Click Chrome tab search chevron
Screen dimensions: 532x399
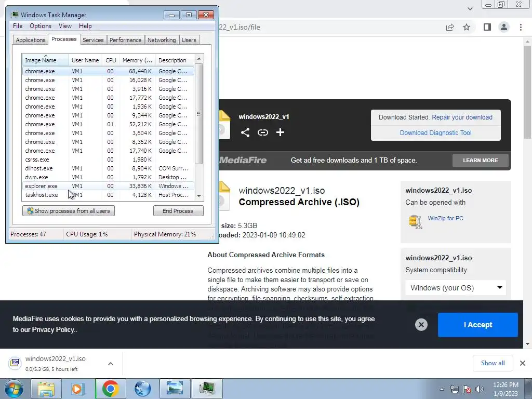tap(470, 8)
